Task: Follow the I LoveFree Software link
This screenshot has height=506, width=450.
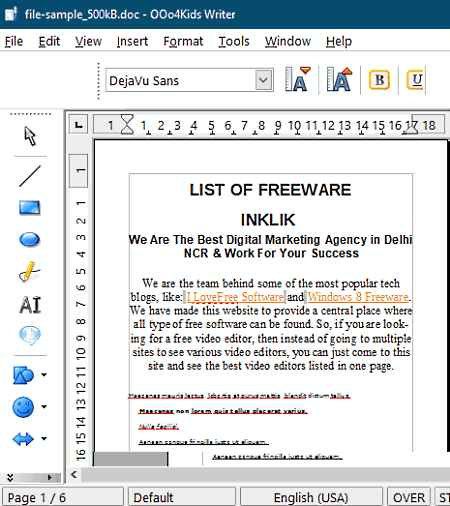Action: click(x=235, y=297)
